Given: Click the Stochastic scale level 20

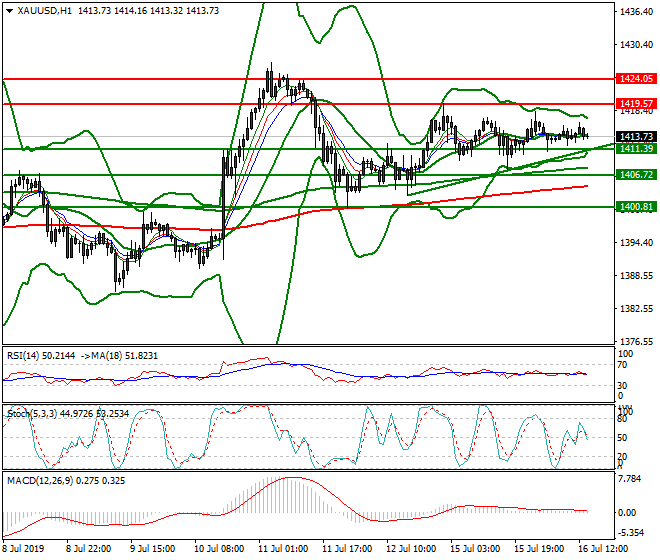Looking at the screenshot, I should pos(622,457).
